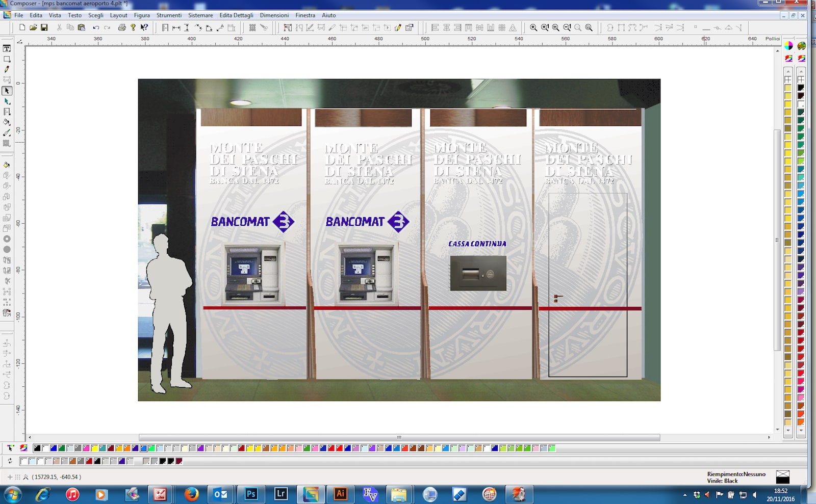Open the Dimensioni menu
The height and width of the screenshot is (504, 816).
coord(274,15)
